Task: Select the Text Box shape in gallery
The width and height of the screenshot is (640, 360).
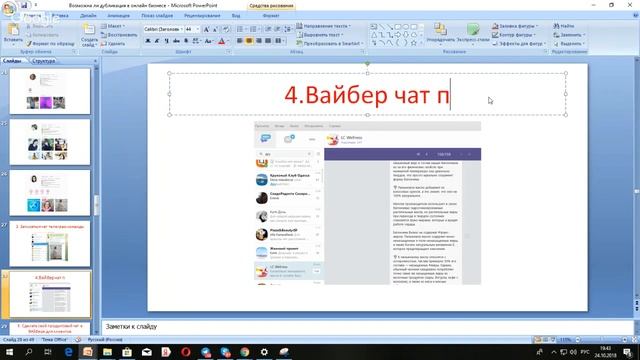Action: [373, 27]
